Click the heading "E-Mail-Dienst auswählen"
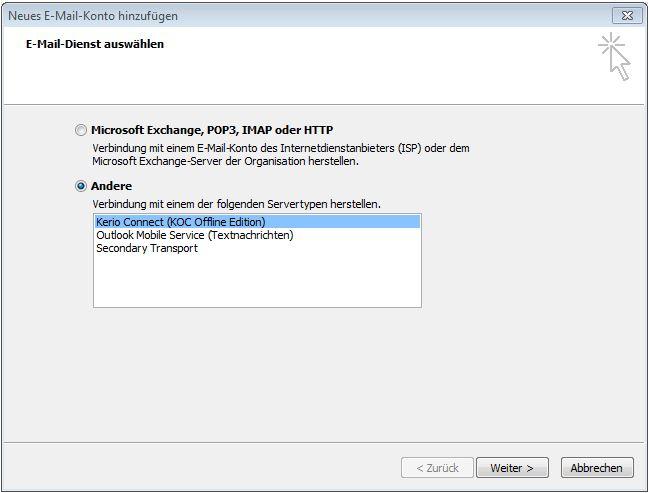This screenshot has height=493, width=648. pyautogui.click(x=95, y=44)
